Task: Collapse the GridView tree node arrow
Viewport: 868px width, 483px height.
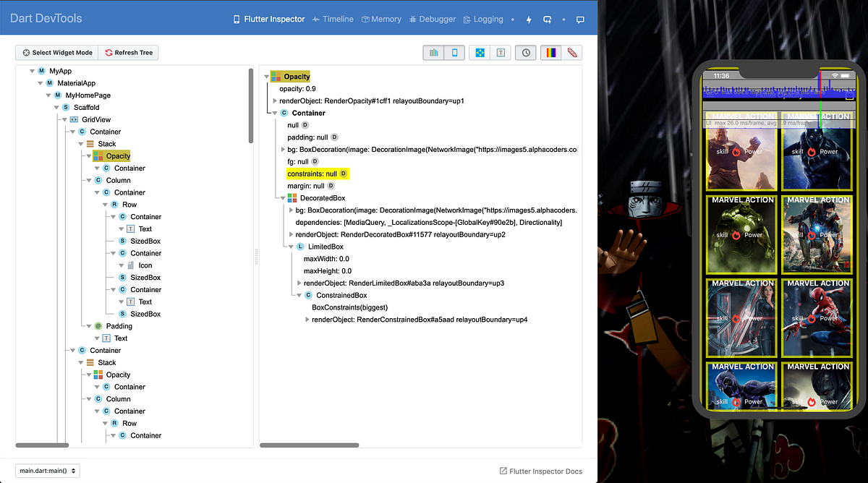Action: coord(64,119)
